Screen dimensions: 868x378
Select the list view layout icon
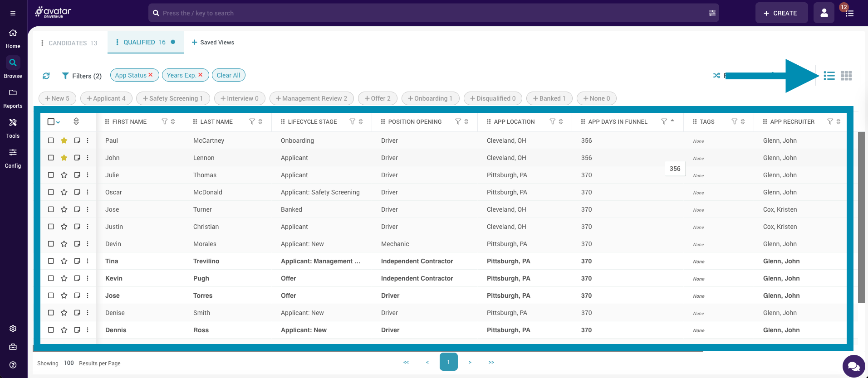(829, 76)
